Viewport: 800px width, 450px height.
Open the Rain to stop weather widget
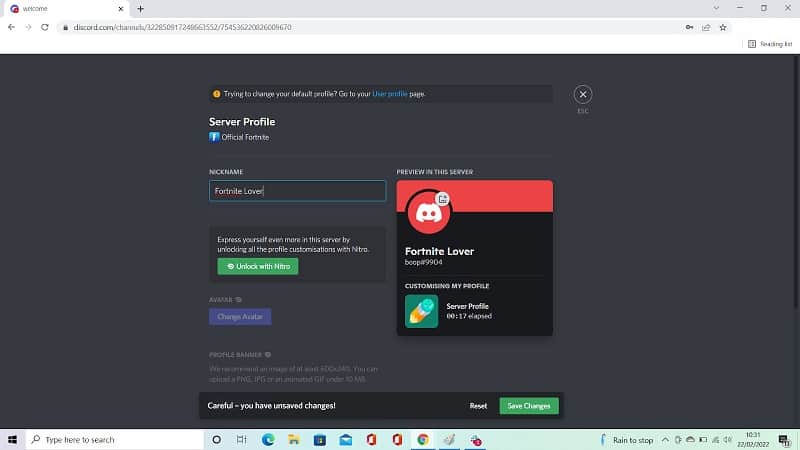627,440
